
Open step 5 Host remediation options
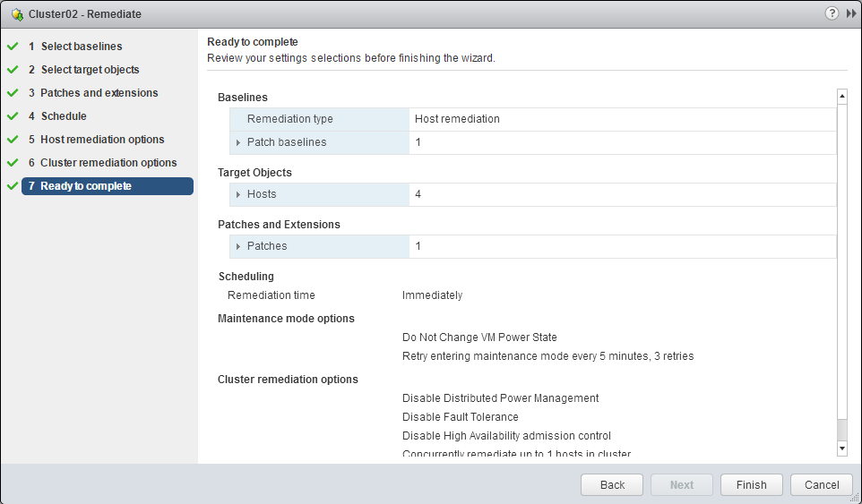tap(102, 140)
